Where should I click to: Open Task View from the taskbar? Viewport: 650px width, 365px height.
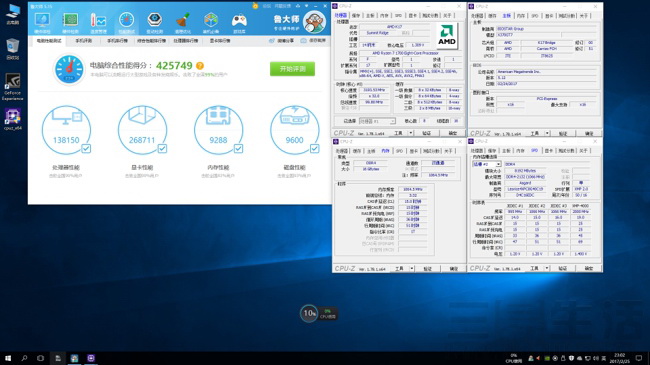tap(41, 358)
